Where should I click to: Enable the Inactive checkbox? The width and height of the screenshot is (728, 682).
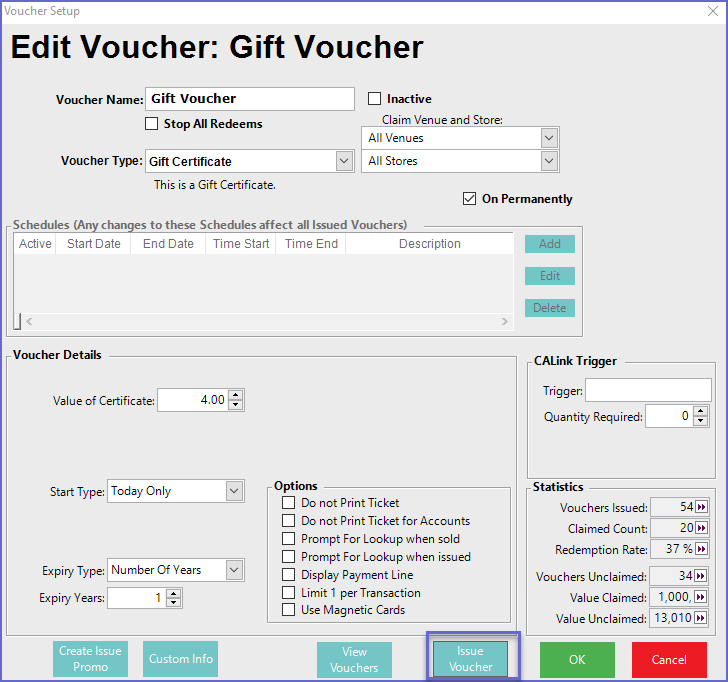(x=375, y=99)
